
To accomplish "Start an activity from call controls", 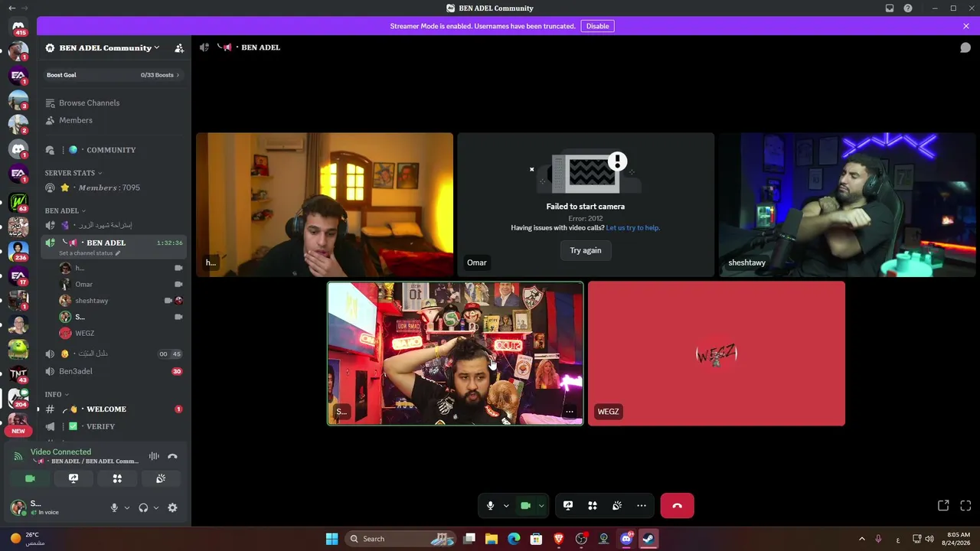I will [593, 506].
